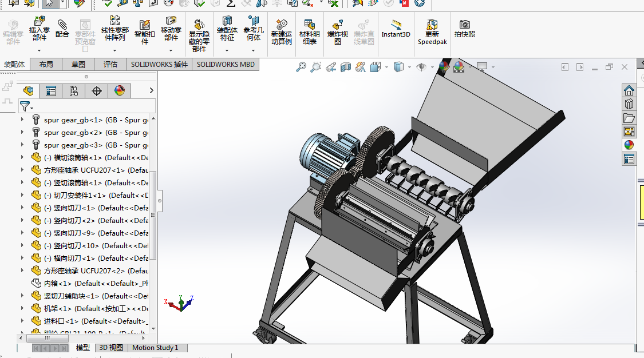Open Linear Component Pattern (线性零部件阵列)
Viewport: 644px width, 358px height.
115,28
